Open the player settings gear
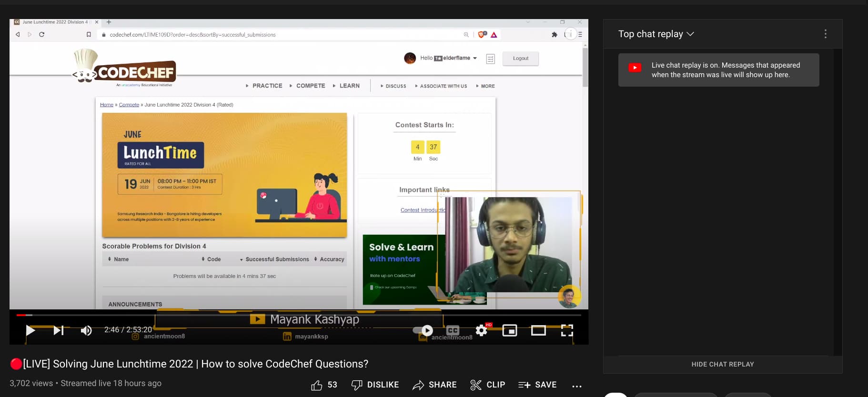 click(482, 330)
